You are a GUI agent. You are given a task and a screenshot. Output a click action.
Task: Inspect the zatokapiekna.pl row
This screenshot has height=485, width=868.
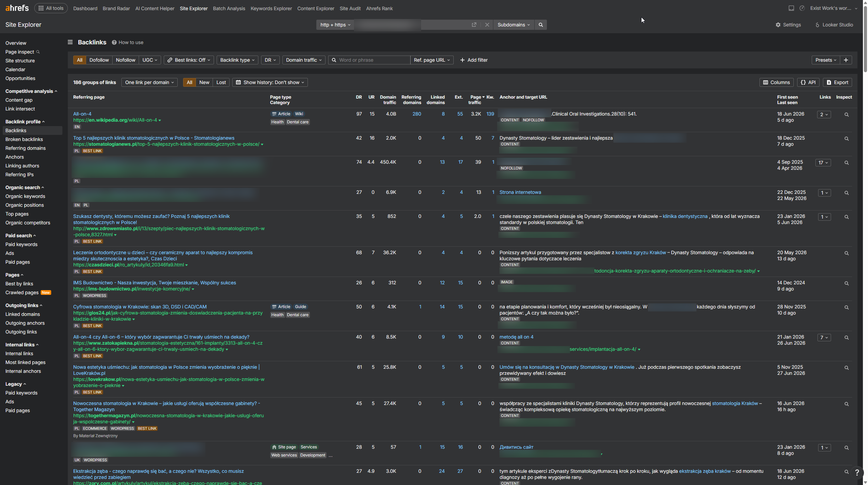(x=846, y=338)
